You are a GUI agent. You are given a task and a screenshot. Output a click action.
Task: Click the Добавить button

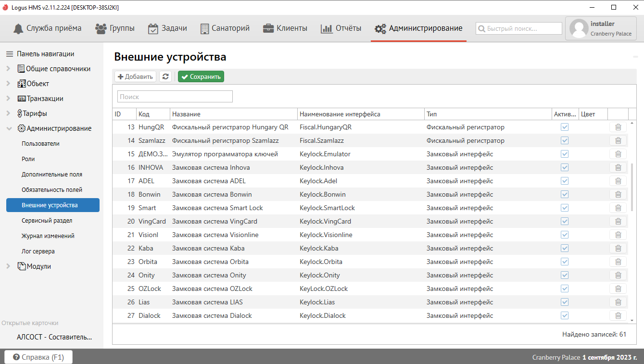pyautogui.click(x=135, y=76)
